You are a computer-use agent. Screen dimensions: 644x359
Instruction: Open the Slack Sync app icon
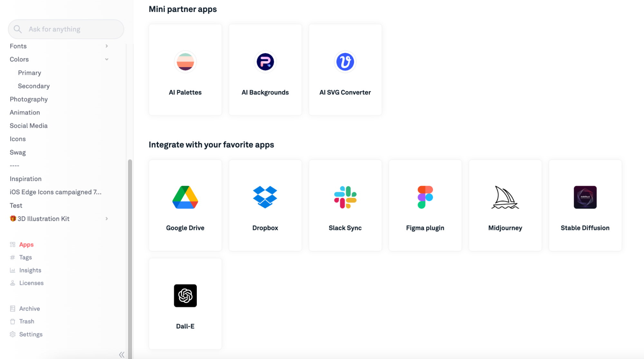345,197
